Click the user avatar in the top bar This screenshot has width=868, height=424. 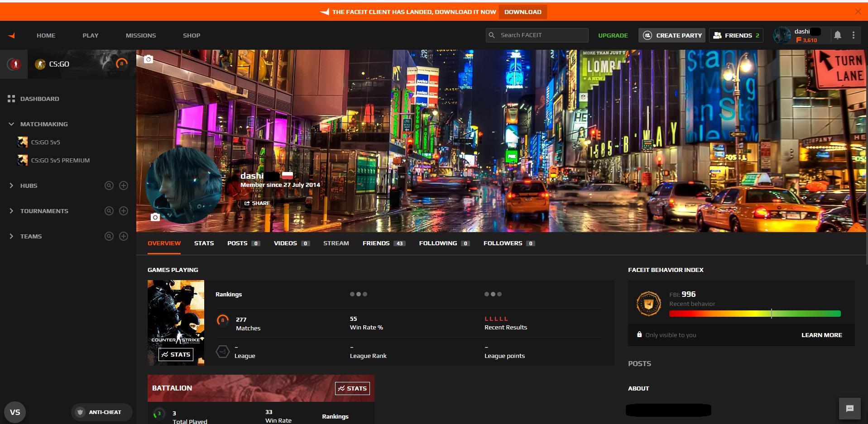782,35
